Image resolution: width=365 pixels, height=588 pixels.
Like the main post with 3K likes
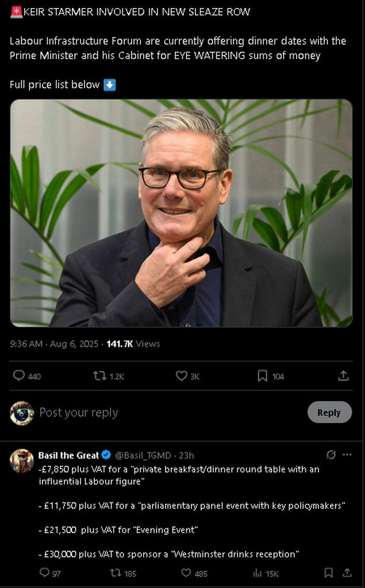(x=182, y=376)
